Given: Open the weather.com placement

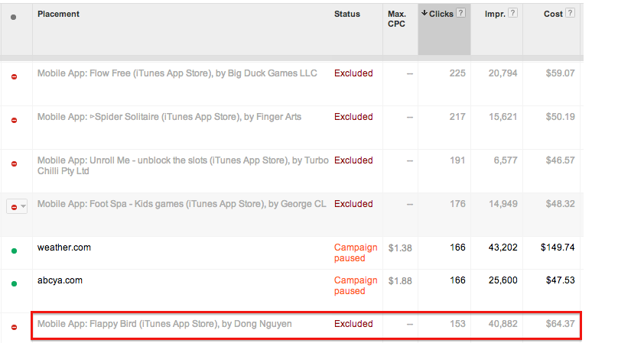Looking at the screenshot, I should [64, 248].
